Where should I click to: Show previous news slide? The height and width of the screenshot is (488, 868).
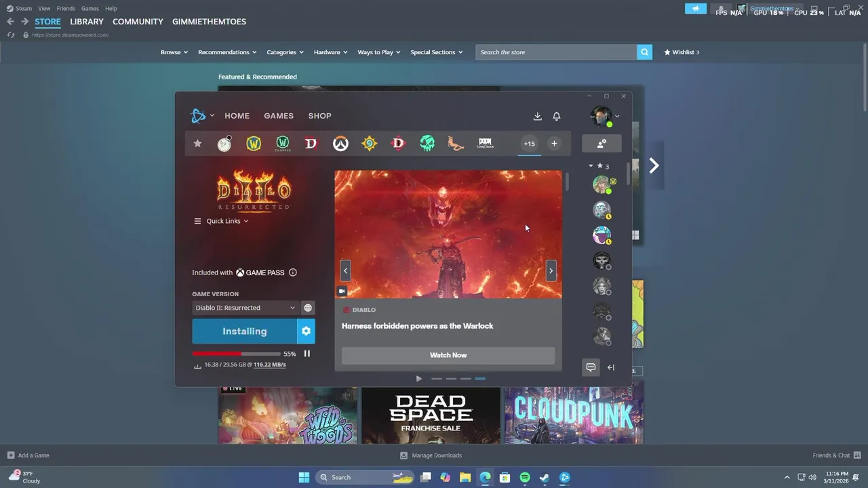pos(345,270)
